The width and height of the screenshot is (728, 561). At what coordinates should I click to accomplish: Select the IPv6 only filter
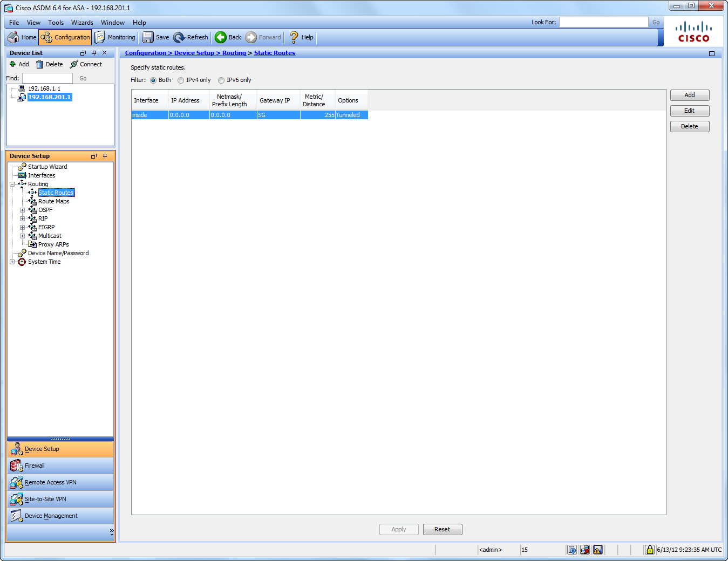221,80
